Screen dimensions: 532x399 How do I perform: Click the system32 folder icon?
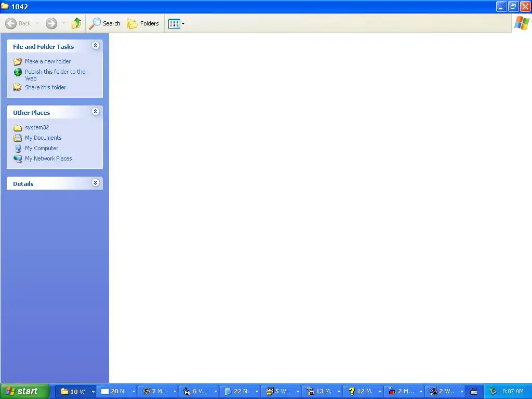tap(18, 128)
